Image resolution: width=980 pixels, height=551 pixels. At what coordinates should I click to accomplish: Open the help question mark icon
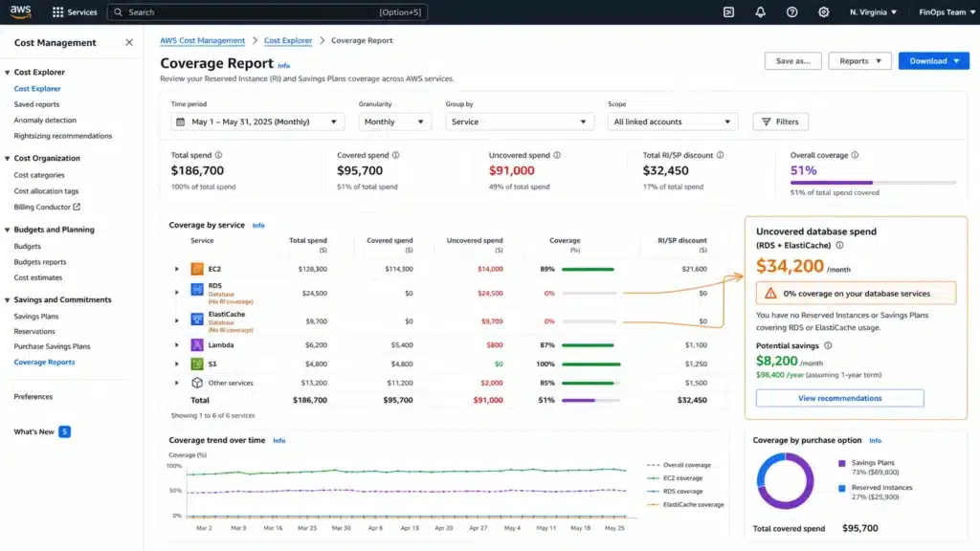coord(791,11)
